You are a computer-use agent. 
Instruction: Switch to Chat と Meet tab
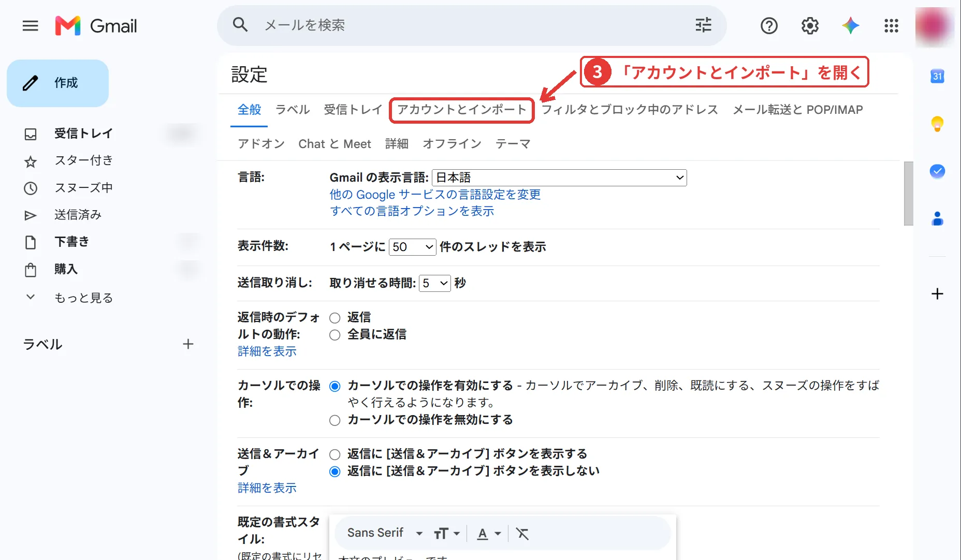[334, 144]
